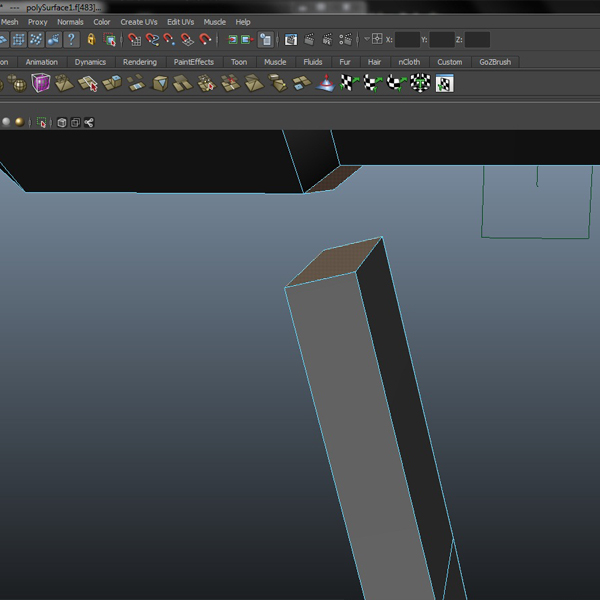
Task: Toggle Snap to view planes magnet icon
Action: [187, 39]
